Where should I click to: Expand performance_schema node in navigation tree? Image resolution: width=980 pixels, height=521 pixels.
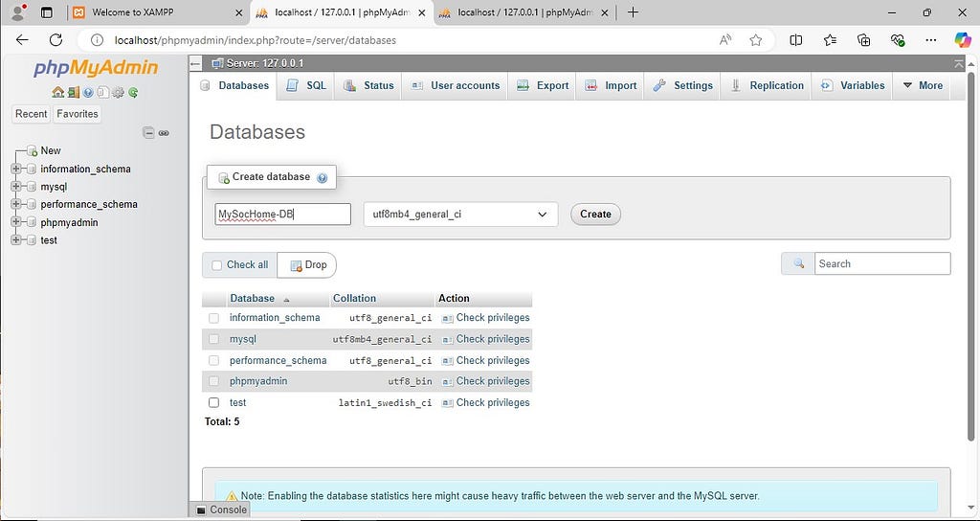(15, 204)
